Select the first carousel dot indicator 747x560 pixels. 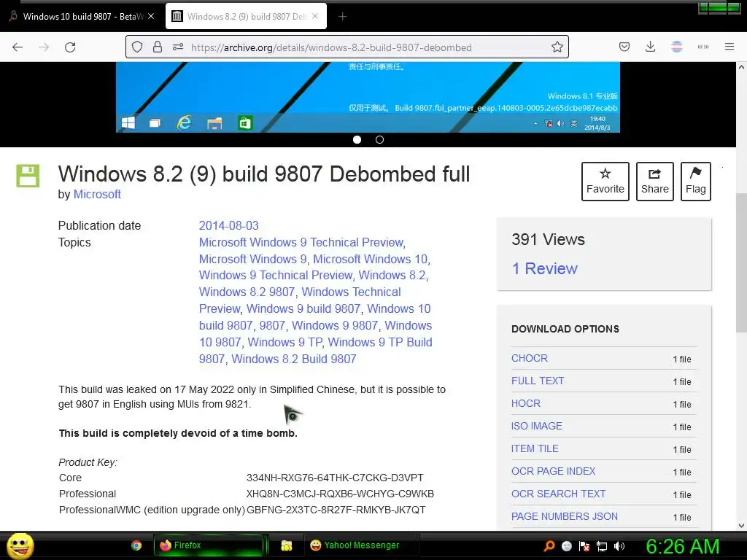coord(357,139)
